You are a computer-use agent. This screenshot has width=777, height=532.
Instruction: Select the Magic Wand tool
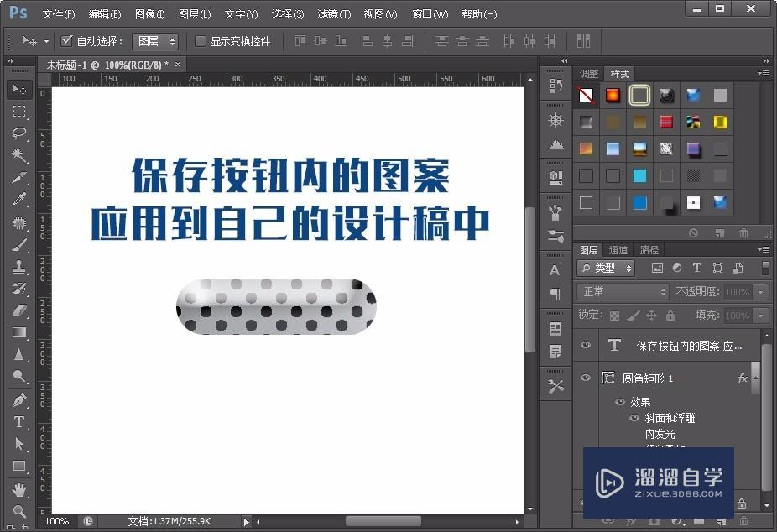[x=19, y=155]
